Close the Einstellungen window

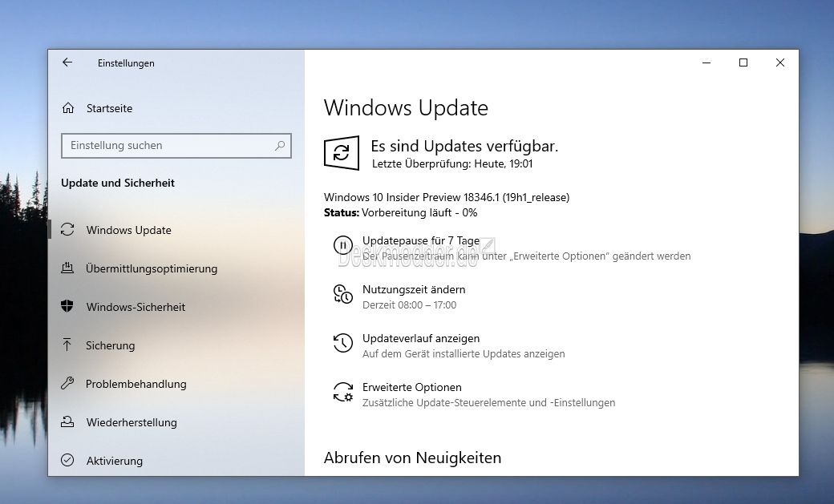click(x=779, y=62)
